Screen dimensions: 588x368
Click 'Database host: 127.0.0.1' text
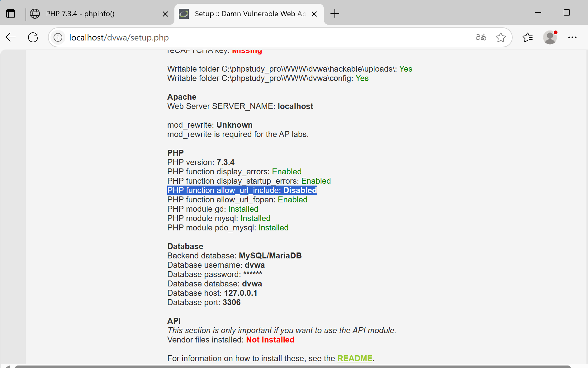[x=212, y=293]
